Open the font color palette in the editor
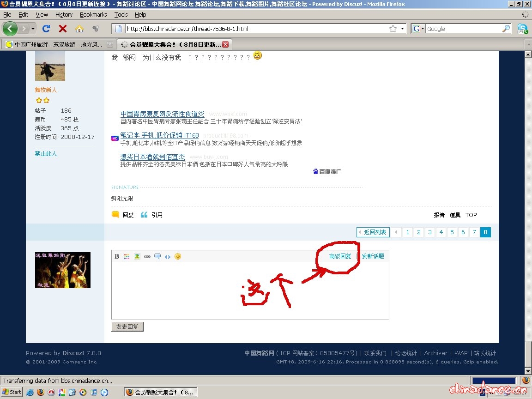This screenshot has height=399, width=532. coord(127,256)
